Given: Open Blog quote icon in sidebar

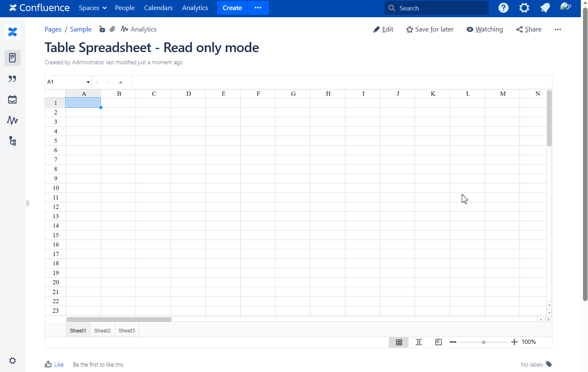Looking at the screenshot, I should (x=13, y=79).
